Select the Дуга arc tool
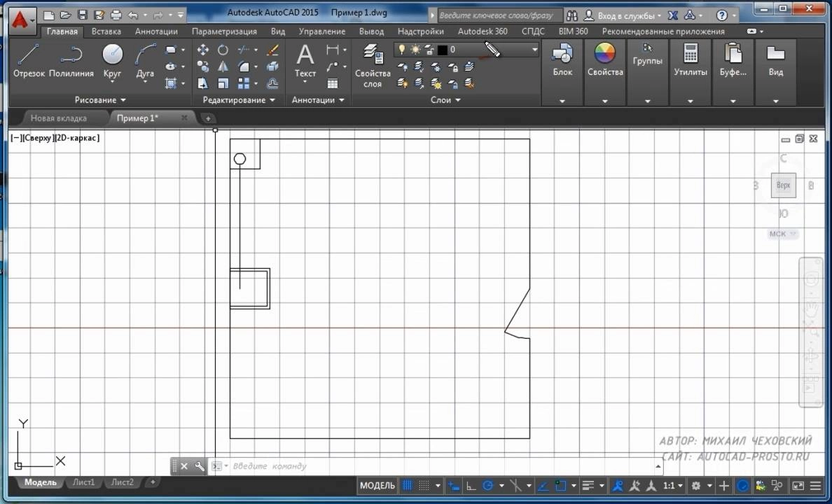 coord(145,61)
